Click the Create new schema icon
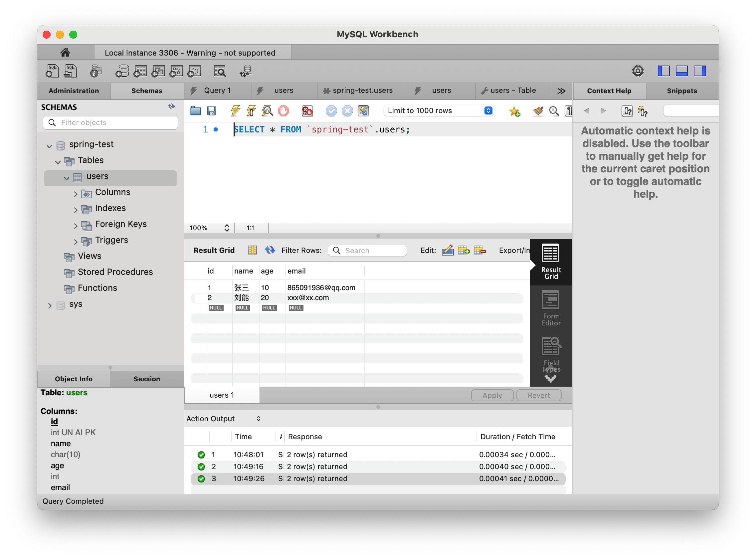This screenshot has height=559, width=756. [x=122, y=72]
